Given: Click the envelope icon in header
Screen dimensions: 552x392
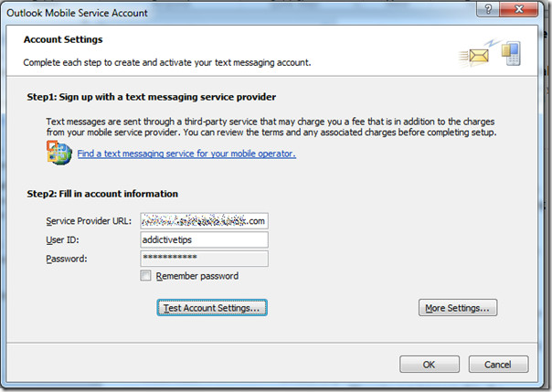Looking at the screenshot, I should coord(474,57).
